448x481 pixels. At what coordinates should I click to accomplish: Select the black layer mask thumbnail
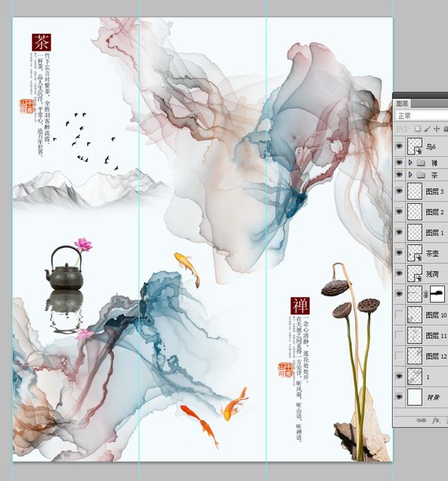438,294
